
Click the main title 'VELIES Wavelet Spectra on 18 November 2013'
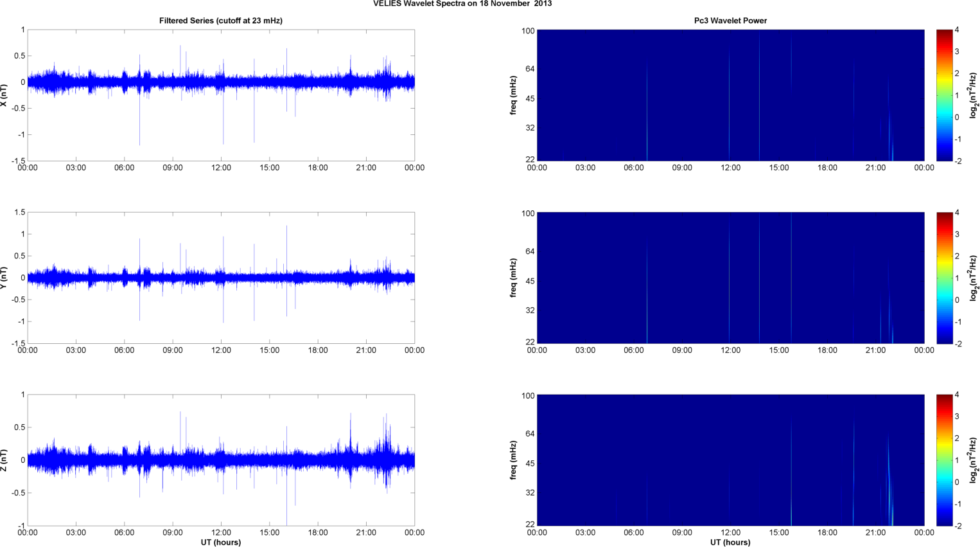pyautogui.click(x=462, y=4)
